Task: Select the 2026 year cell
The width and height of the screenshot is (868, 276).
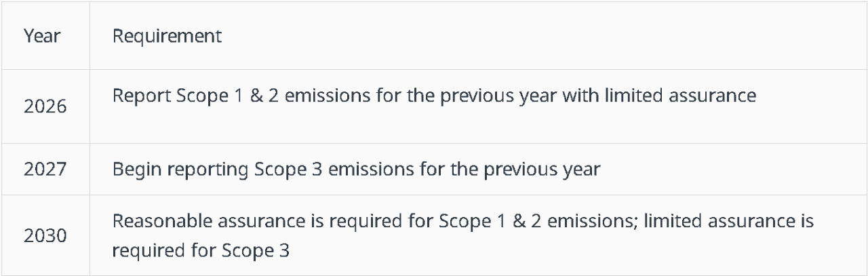Action: coord(45,106)
